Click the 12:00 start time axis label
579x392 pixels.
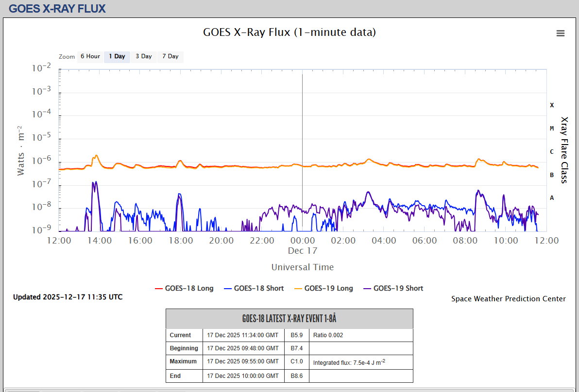(59, 241)
